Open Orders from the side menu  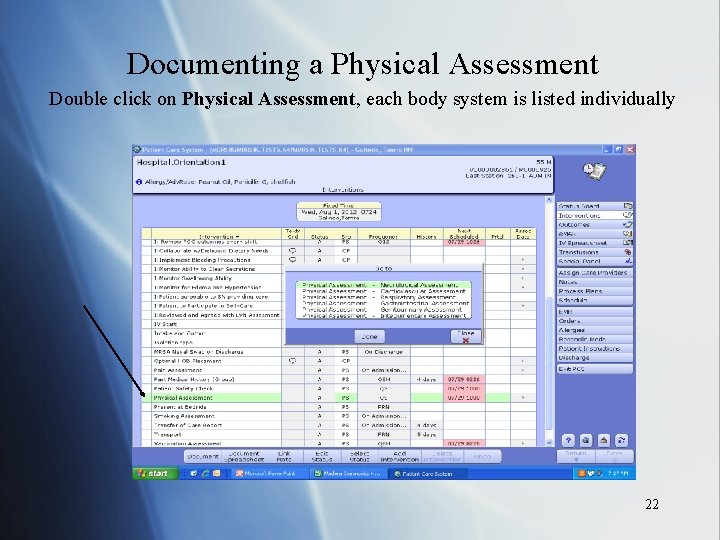coord(595,321)
